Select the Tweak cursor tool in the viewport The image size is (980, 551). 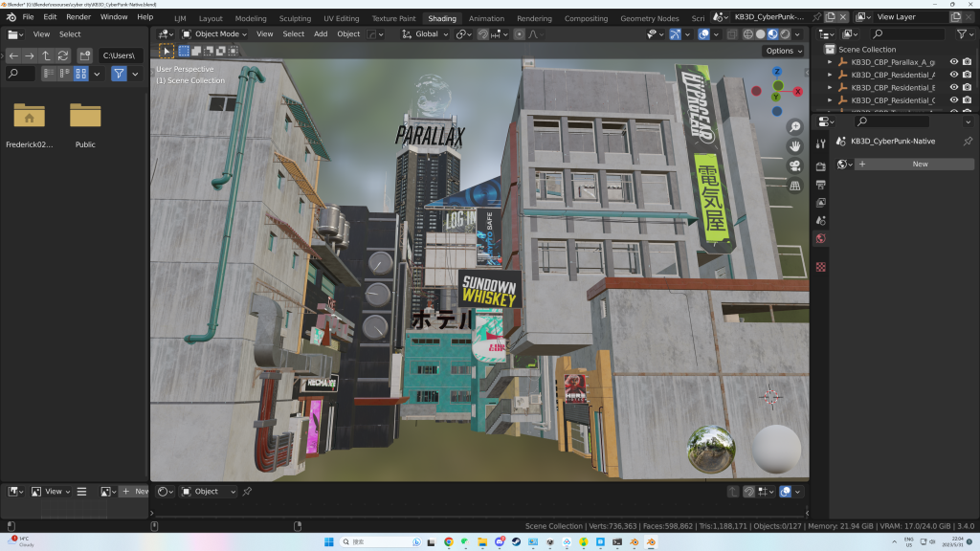point(167,52)
